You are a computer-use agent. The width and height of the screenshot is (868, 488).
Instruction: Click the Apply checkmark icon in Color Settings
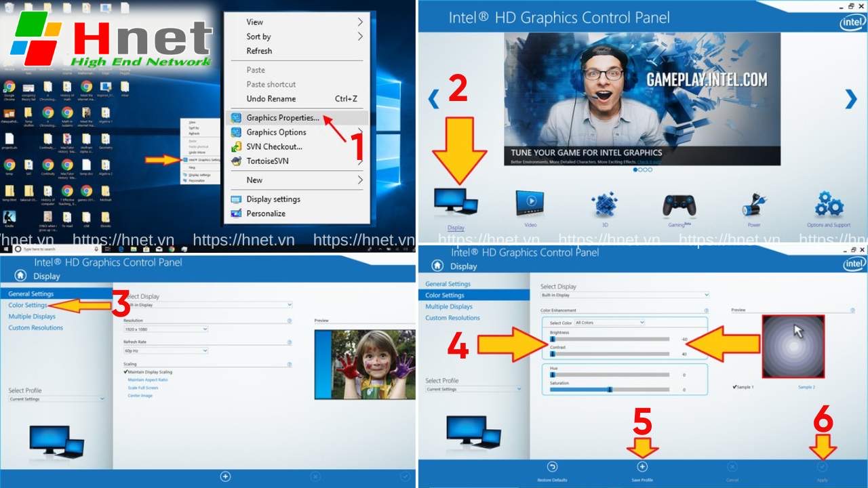[823, 467]
